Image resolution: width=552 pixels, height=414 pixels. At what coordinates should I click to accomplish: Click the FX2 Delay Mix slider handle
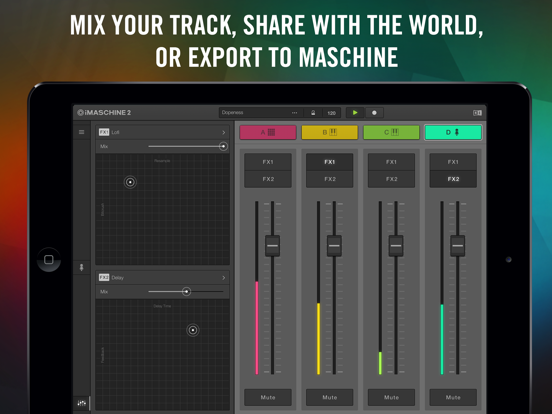click(x=187, y=291)
